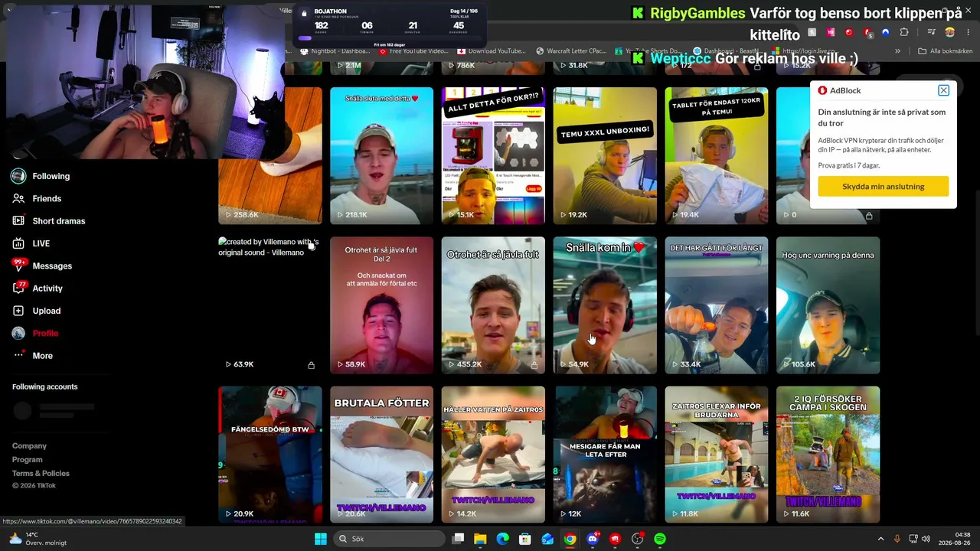Open File Explorer from the taskbar
980x551 pixels.
coord(480,539)
